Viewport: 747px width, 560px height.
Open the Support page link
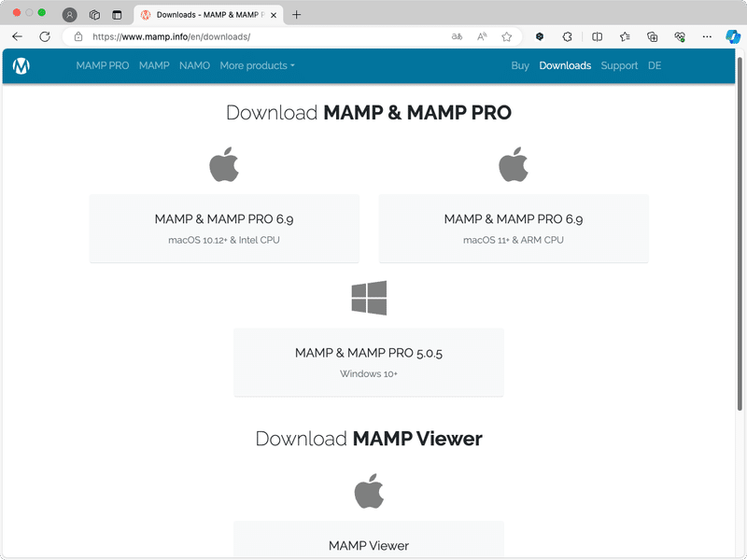tap(619, 65)
